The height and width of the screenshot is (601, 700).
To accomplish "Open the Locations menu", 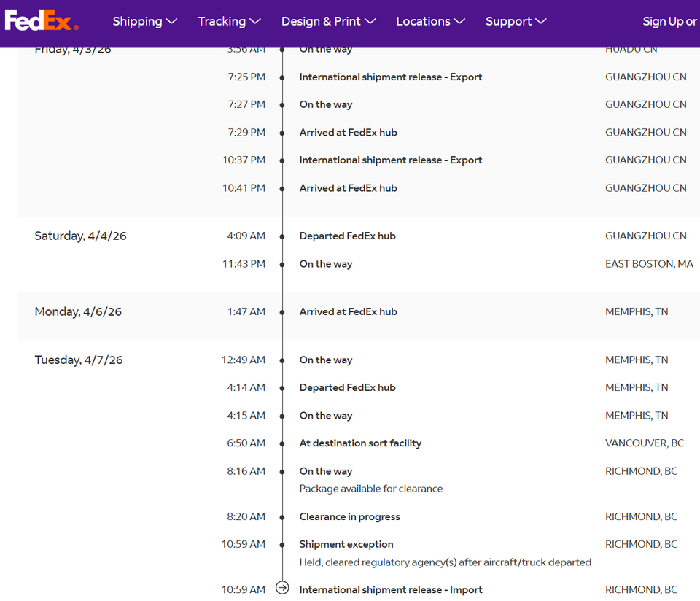I will 430,21.
